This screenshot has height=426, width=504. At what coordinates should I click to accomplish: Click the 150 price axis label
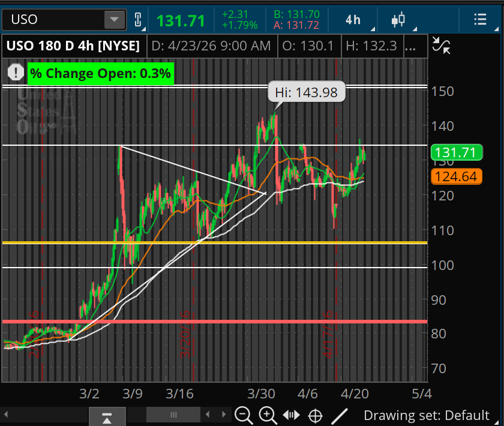click(443, 92)
